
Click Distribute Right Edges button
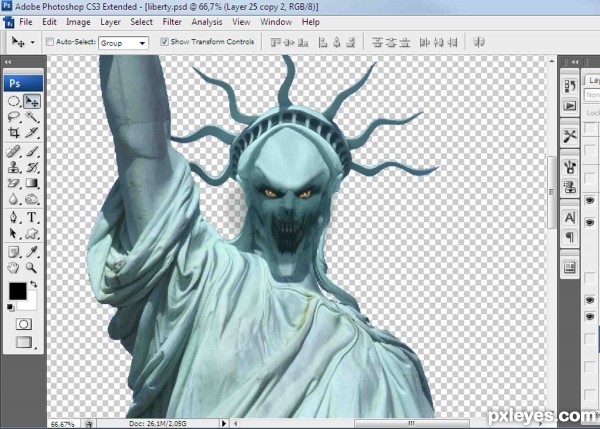[452, 42]
